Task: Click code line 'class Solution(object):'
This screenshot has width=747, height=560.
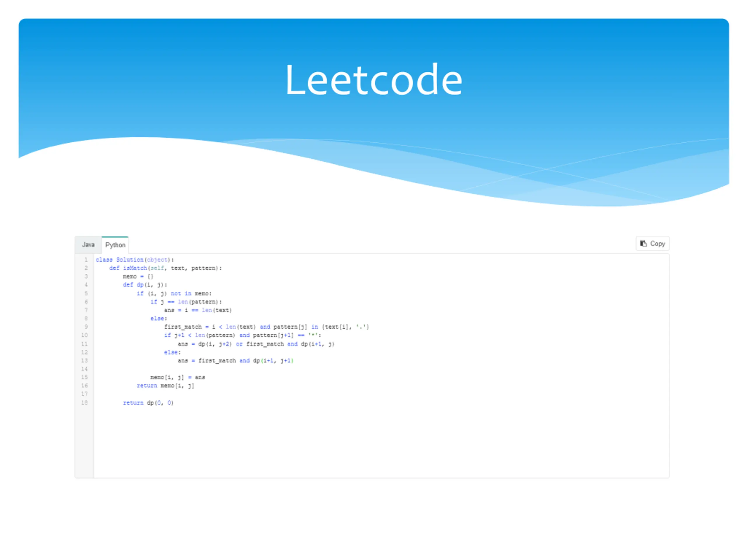Action: point(135,260)
